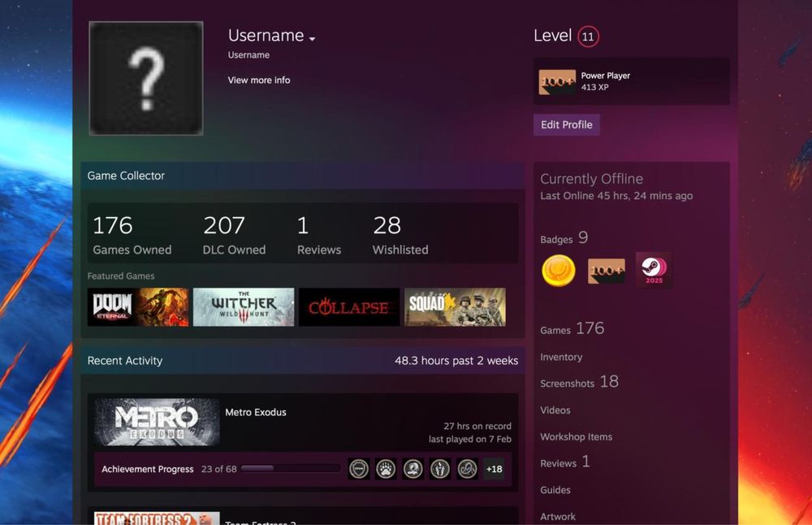This screenshot has height=525, width=812.
Task: Click Achievement Progress label for Metro Exodus
Action: (148, 469)
